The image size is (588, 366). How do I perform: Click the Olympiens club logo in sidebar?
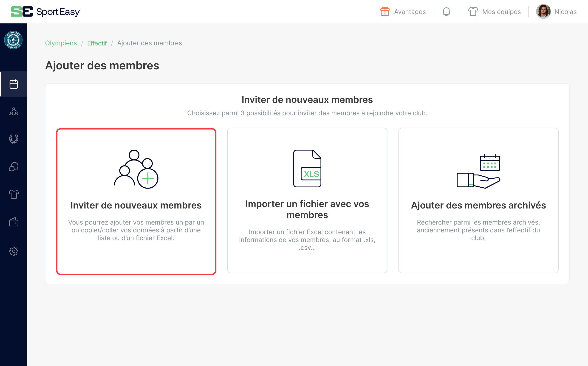click(13, 41)
